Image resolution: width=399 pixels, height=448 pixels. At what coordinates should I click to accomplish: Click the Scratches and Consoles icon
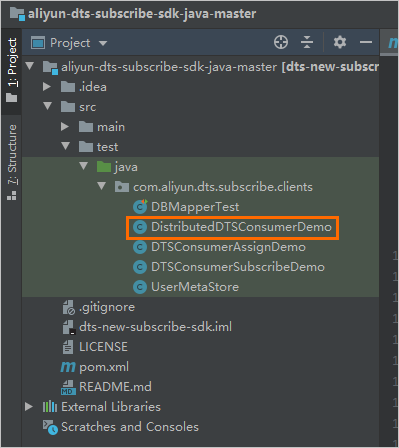coord(50,427)
